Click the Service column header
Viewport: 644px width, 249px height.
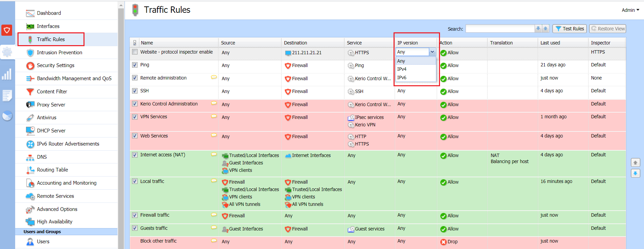pyautogui.click(x=370, y=43)
